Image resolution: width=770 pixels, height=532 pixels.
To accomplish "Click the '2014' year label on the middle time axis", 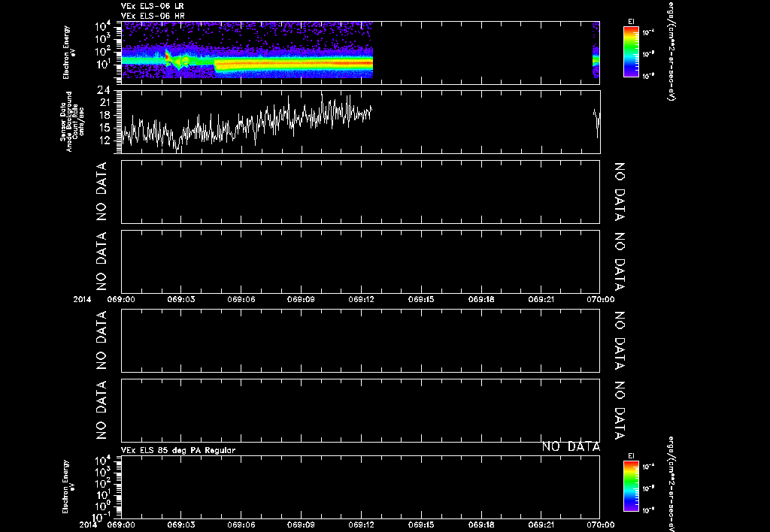I will (83, 299).
